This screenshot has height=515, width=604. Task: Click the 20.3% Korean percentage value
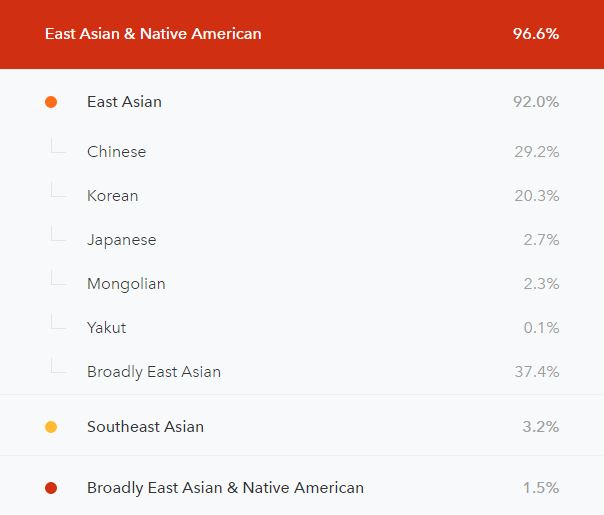[x=537, y=196]
